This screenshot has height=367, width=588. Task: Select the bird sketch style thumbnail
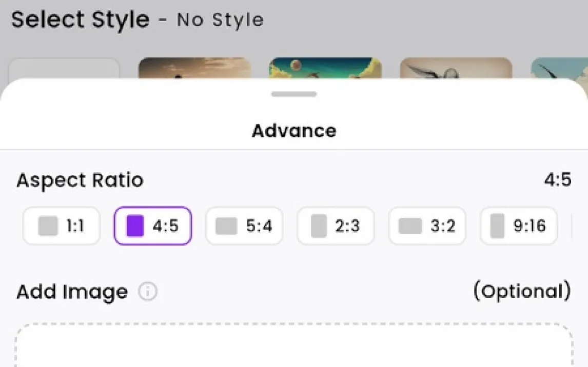(456, 68)
